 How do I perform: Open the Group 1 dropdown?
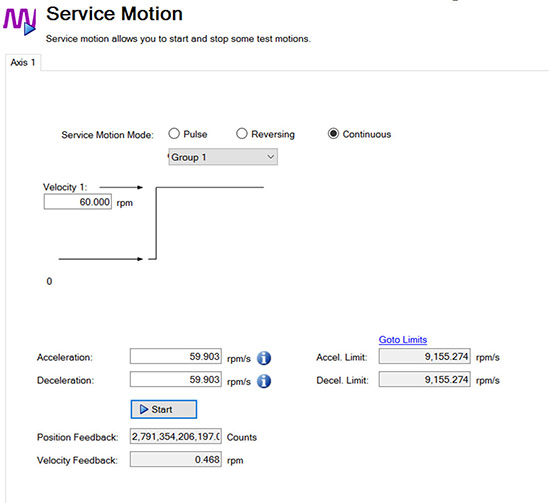223,157
